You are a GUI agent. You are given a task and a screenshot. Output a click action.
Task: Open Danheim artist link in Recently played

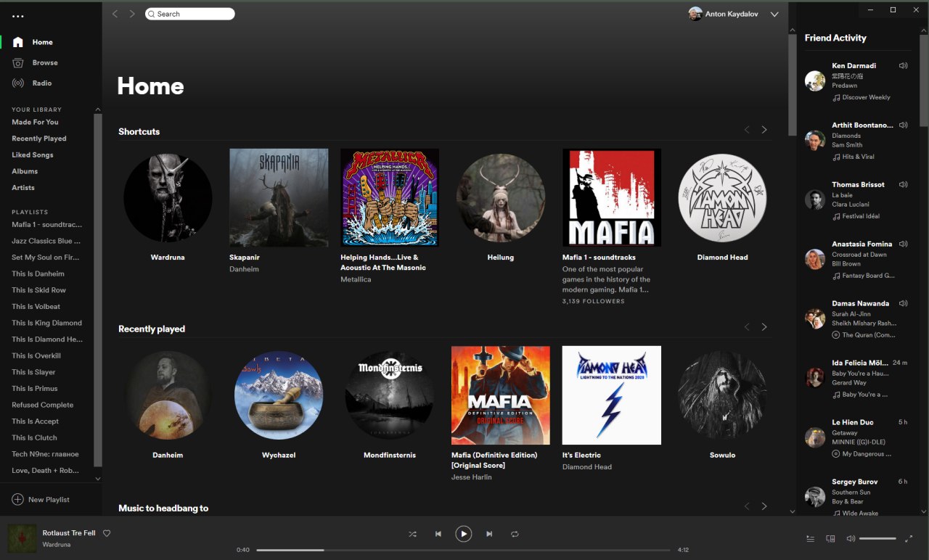pos(168,455)
